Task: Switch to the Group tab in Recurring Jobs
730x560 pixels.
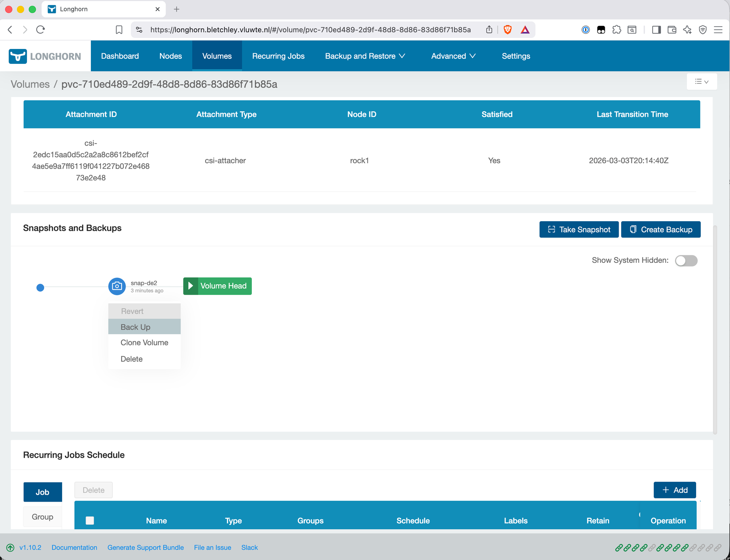Action: [x=42, y=517]
